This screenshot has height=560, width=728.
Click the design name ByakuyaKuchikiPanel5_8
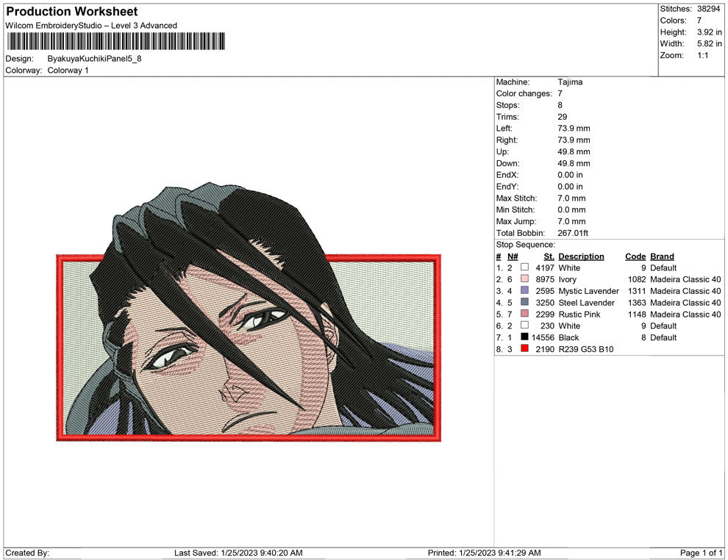(x=94, y=59)
